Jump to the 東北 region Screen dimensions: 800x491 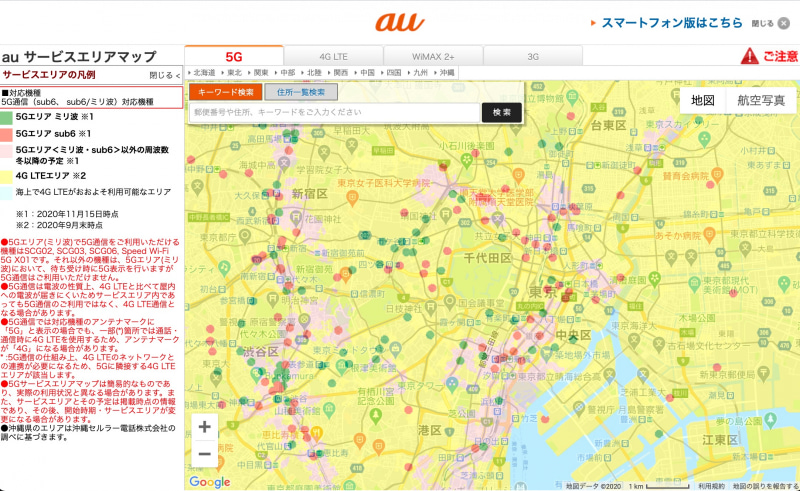coord(232,72)
